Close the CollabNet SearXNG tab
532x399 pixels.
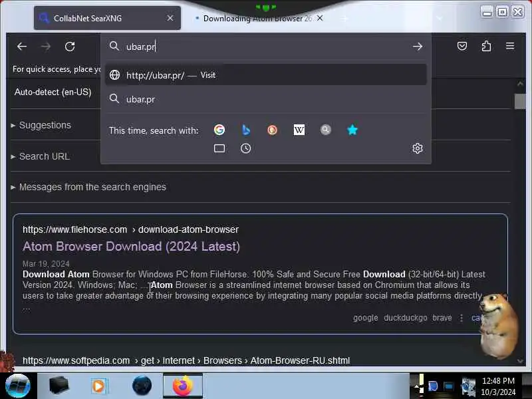[x=170, y=18]
